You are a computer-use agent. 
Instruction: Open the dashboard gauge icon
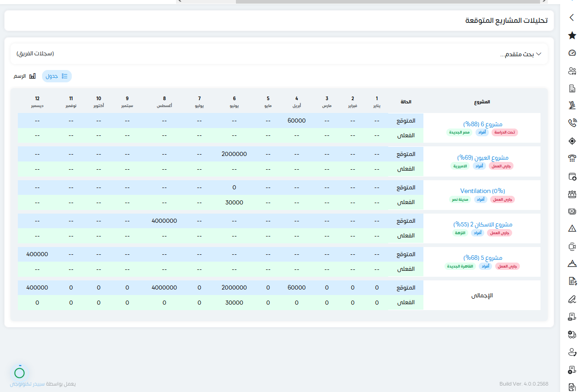[x=572, y=53]
